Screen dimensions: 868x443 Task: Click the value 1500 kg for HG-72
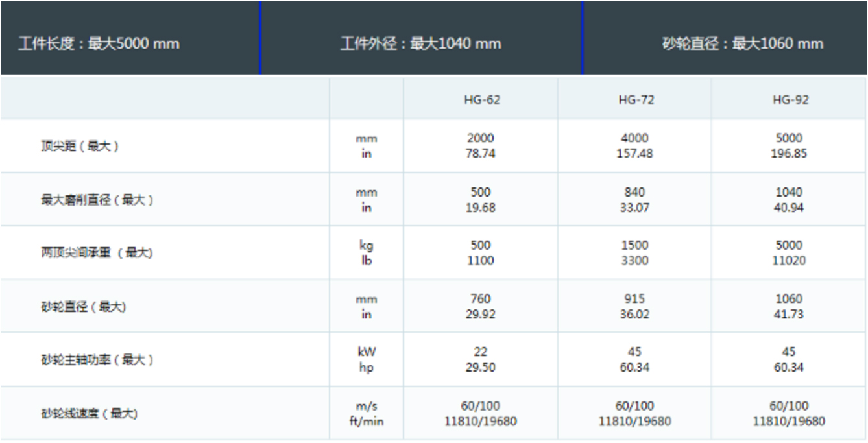(x=634, y=245)
